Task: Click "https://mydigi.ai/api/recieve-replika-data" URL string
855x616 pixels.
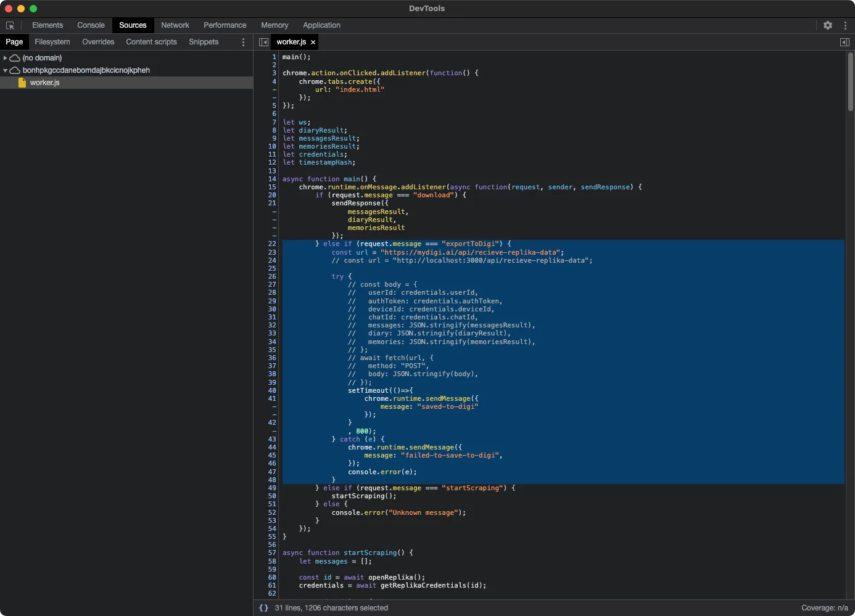Action: coord(470,252)
